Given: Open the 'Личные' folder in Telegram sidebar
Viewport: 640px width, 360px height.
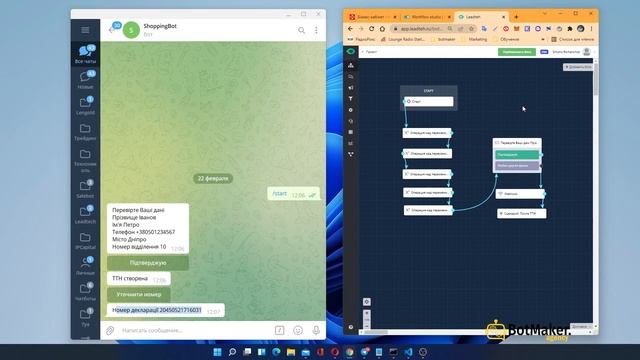Looking at the screenshot, I should (85, 266).
